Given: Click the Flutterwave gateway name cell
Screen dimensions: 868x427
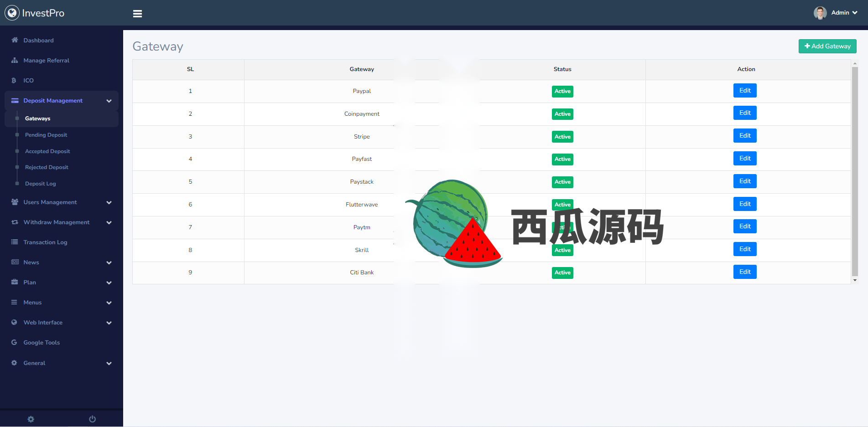Looking at the screenshot, I should pyautogui.click(x=362, y=205).
